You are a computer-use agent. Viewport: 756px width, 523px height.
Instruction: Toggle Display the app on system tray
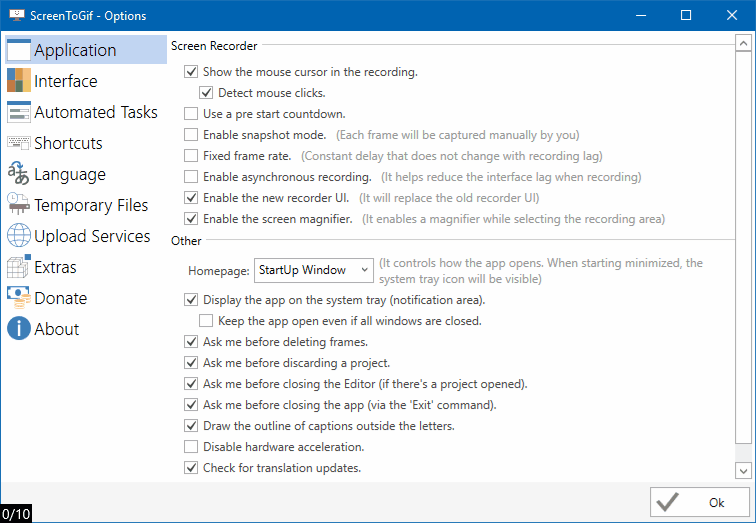pos(191,300)
